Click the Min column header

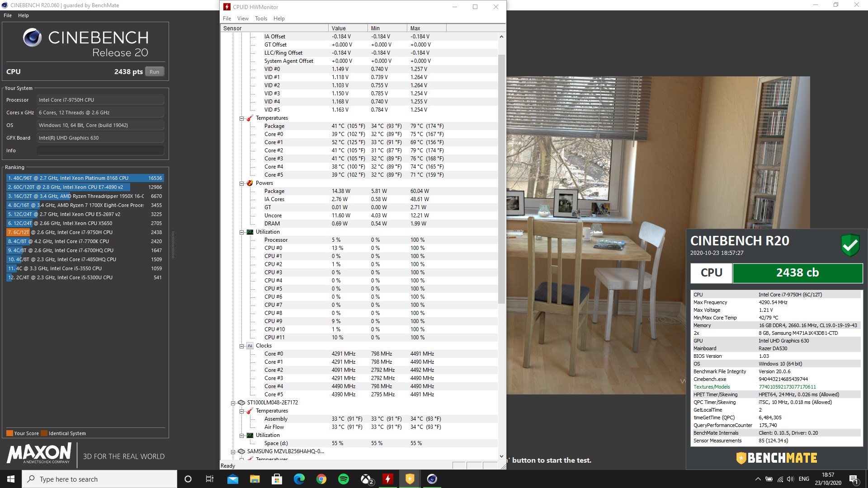coord(387,28)
